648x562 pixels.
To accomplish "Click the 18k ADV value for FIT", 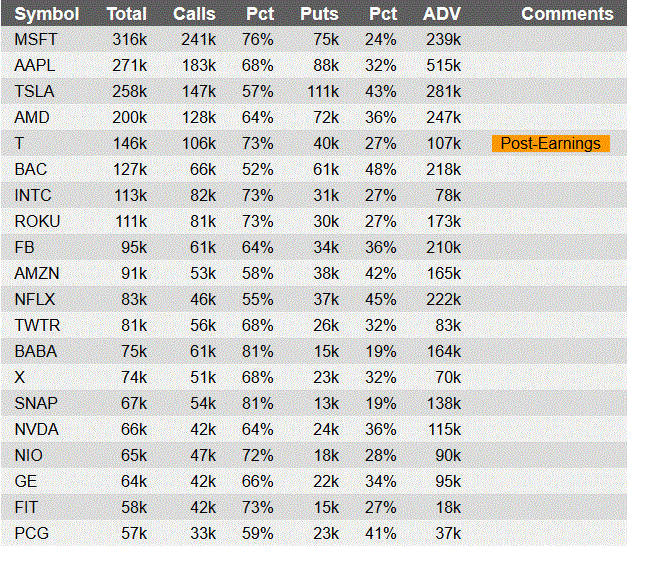I will [x=448, y=507].
